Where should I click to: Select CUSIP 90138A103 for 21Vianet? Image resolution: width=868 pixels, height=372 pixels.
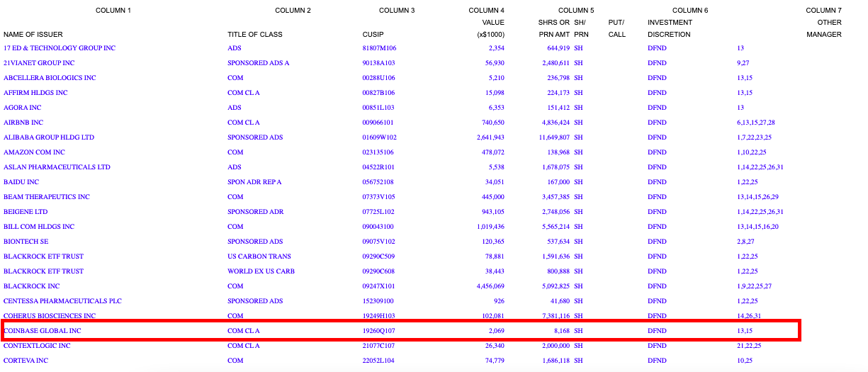[x=379, y=63]
